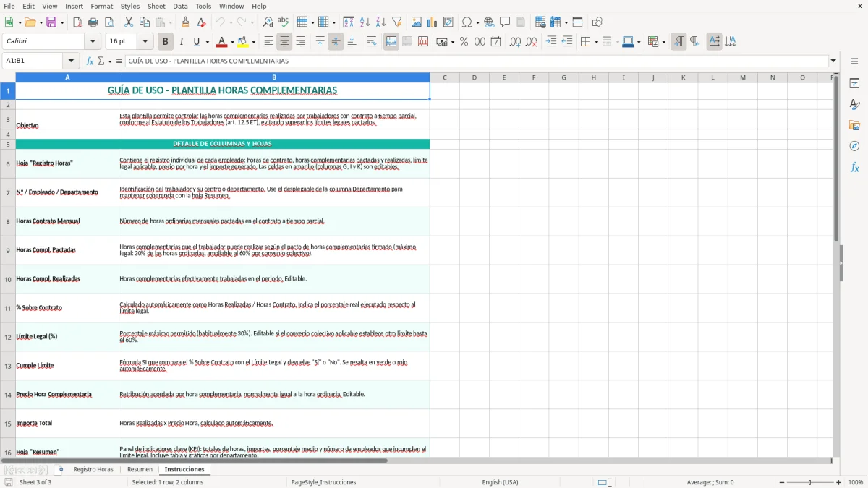Clone formatting with the paintbrush icon

point(185,22)
